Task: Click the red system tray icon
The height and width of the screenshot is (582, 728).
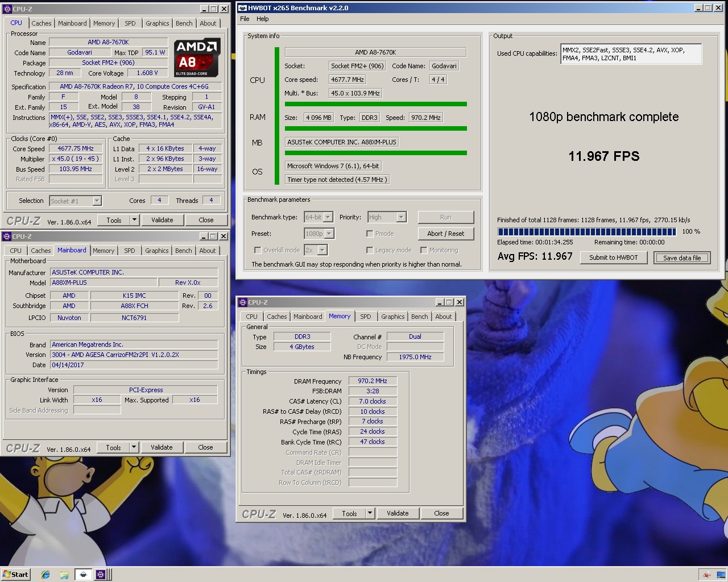Action: click(x=706, y=575)
